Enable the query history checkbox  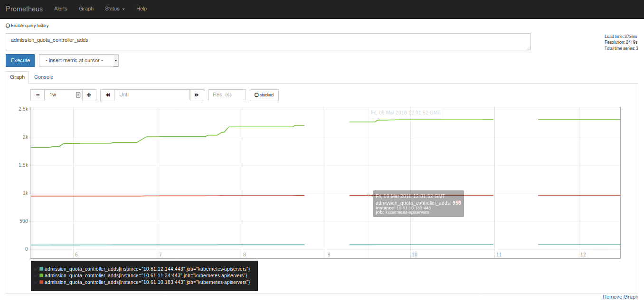(x=7, y=25)
